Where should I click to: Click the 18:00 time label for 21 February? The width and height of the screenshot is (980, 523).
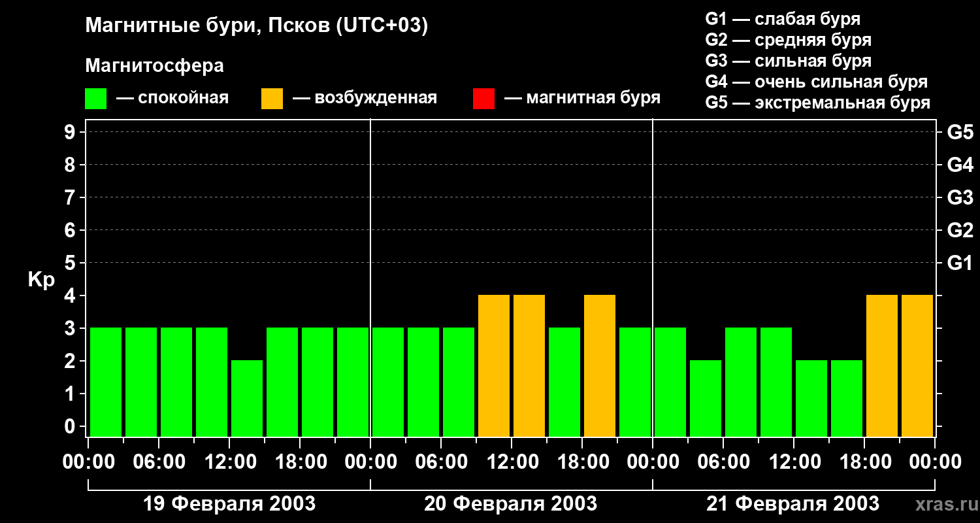click(864, 462)
